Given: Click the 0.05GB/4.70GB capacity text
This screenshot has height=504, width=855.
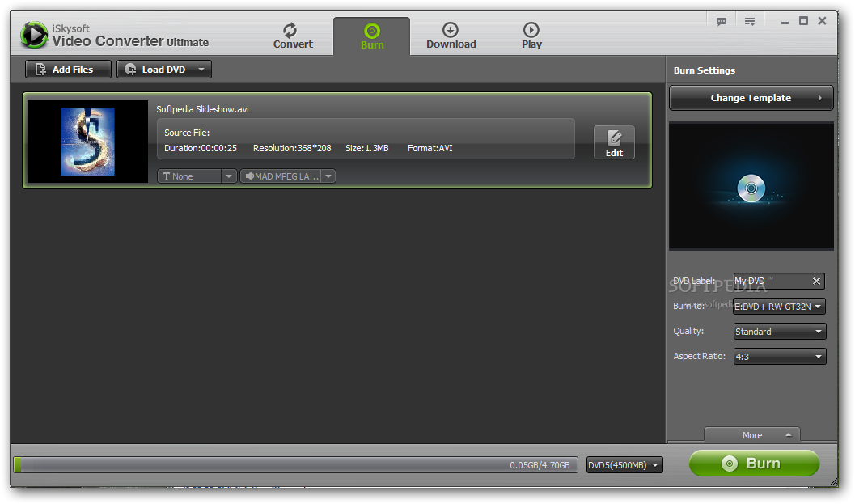Looking at the screenshot, I should (540, 465).
